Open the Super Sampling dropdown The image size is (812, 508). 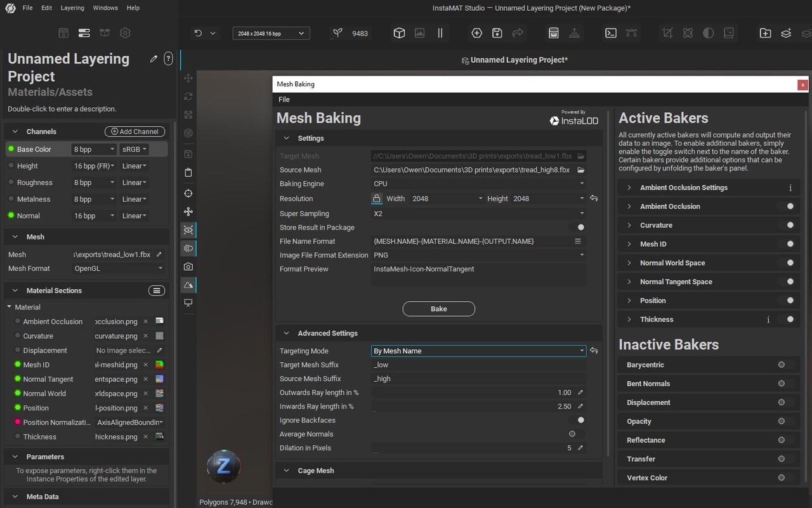click(x=478, y=214)
